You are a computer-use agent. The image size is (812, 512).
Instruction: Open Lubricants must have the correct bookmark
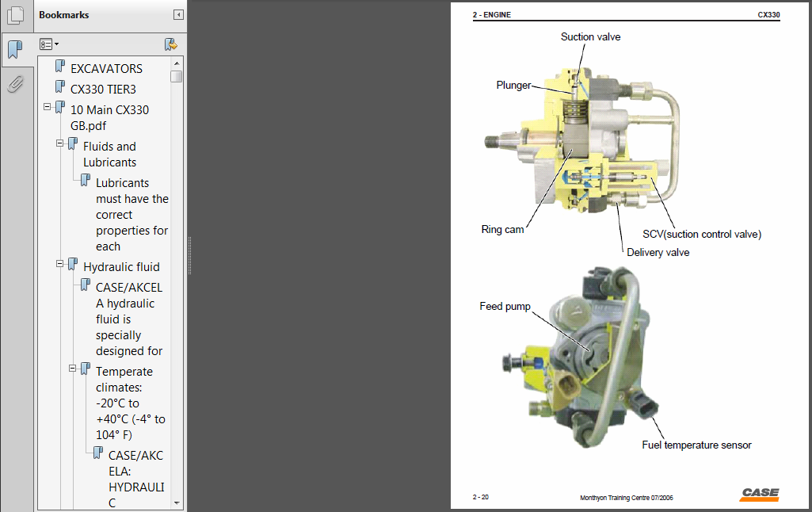tap(132, 215)
